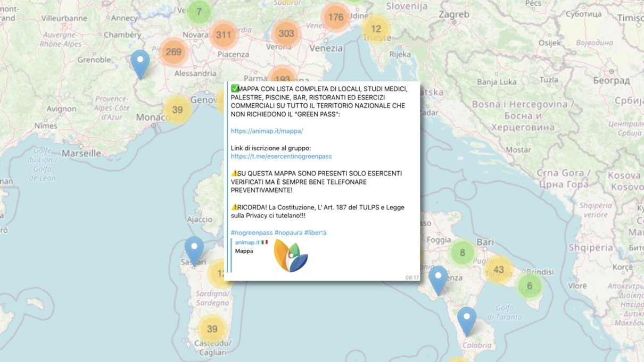
Task: Click the Chambéry city label
Action: tap(122, 35)
